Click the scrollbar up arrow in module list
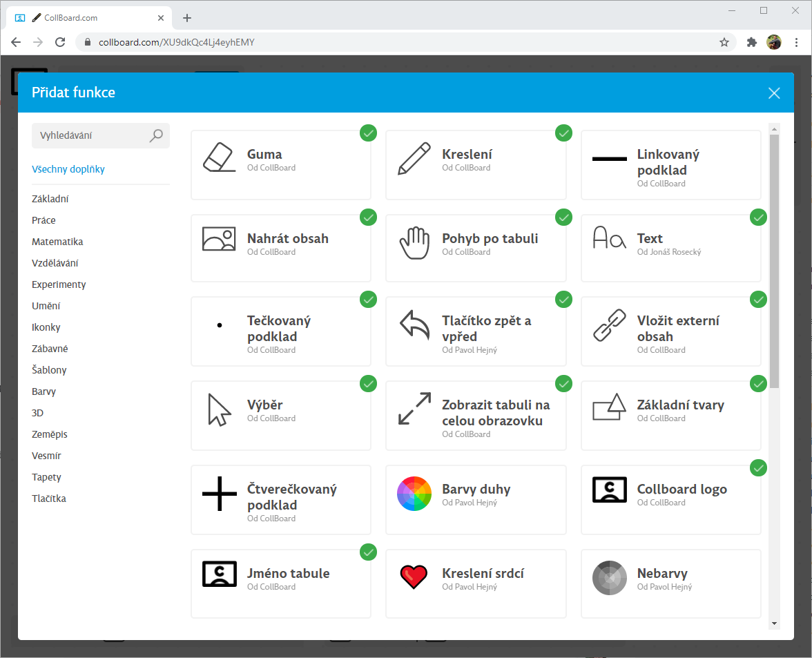 coord(774,129)
